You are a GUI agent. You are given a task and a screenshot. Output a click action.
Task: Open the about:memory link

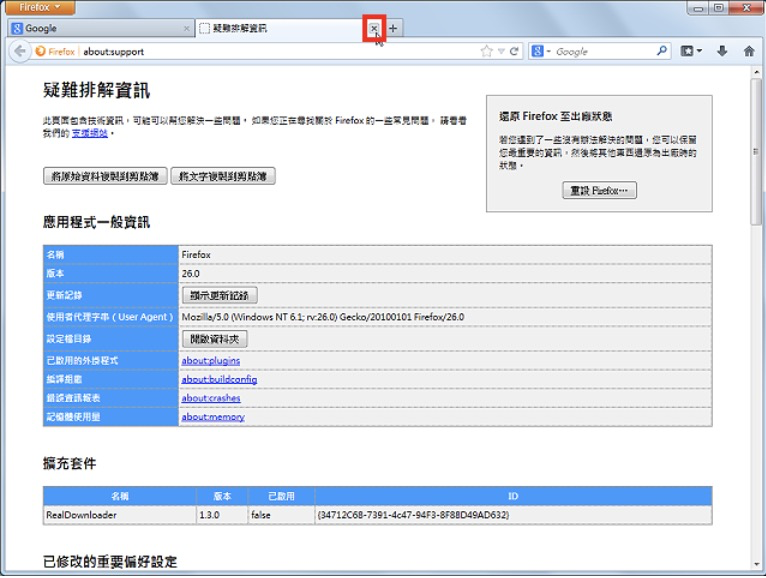tap(213, 417)
